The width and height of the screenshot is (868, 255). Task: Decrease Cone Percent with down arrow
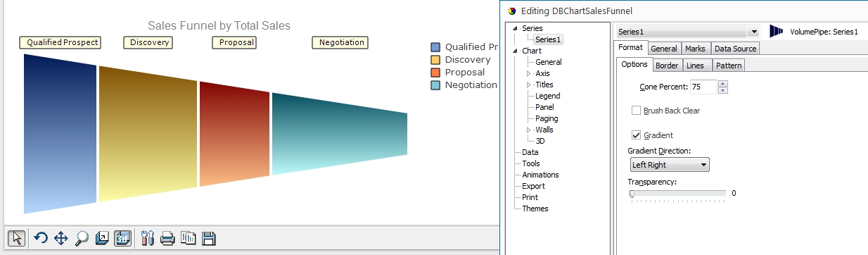pyautogui.click(x=723, y=90)
